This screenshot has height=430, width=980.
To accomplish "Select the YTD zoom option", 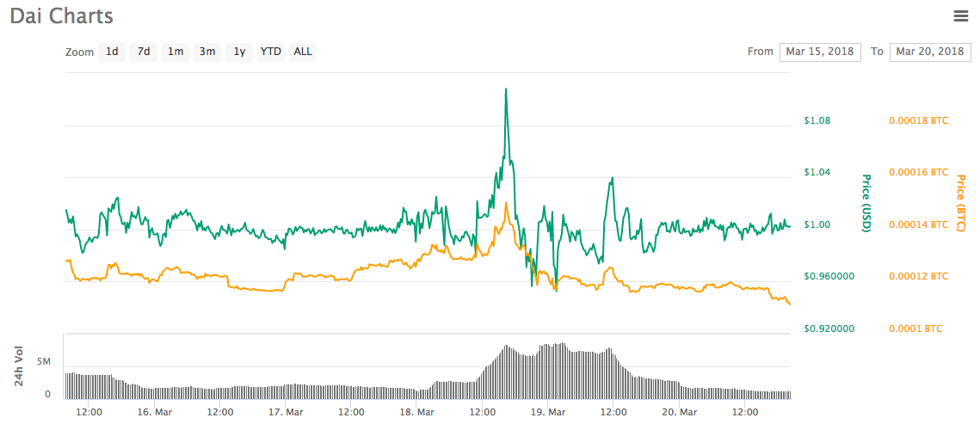I will (x=271, y=52).
